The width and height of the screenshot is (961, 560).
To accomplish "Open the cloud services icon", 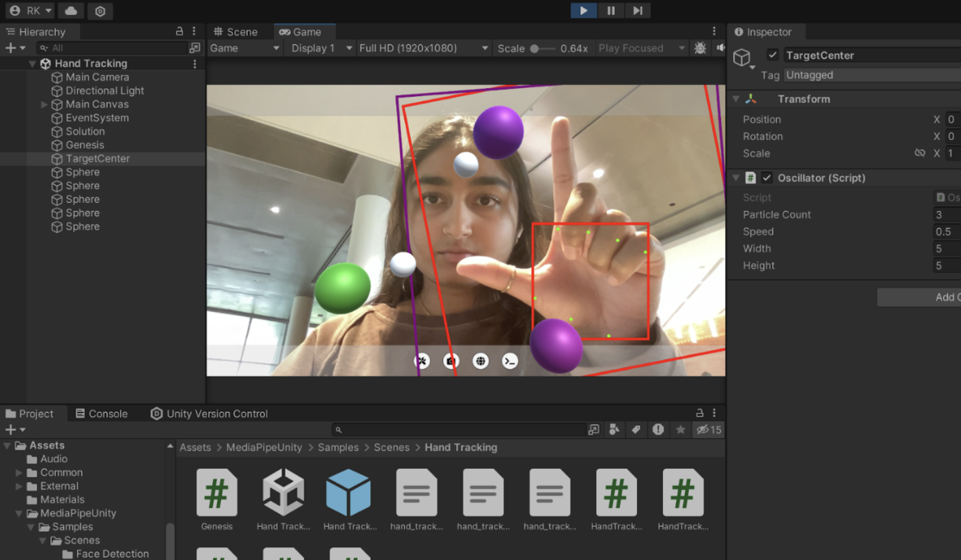I will (x=71, y=11).
